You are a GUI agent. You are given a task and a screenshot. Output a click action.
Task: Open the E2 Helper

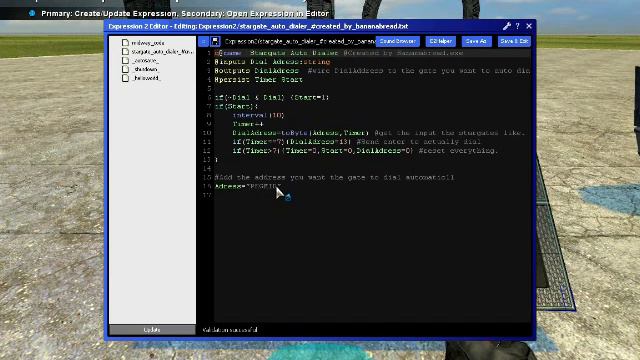[440, 41]
